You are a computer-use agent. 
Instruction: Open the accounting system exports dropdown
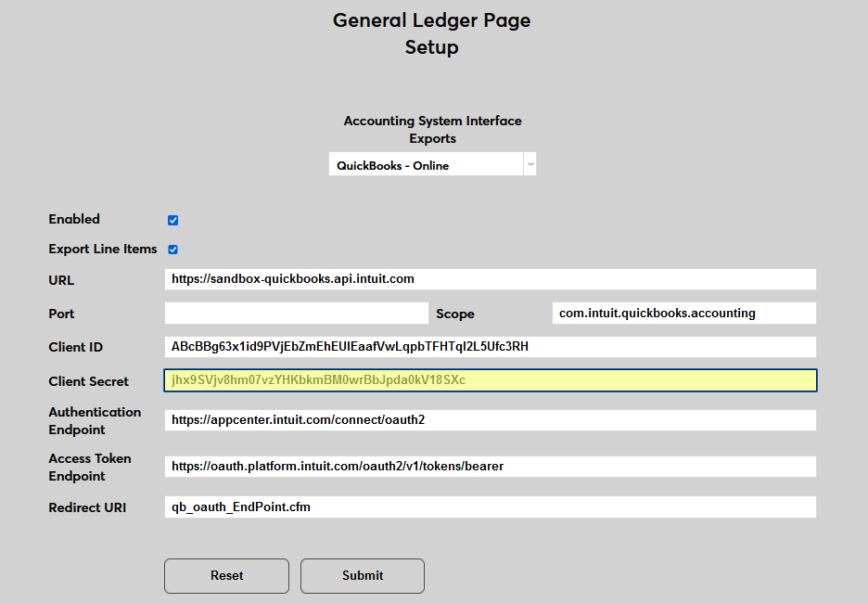click(431, 163)
